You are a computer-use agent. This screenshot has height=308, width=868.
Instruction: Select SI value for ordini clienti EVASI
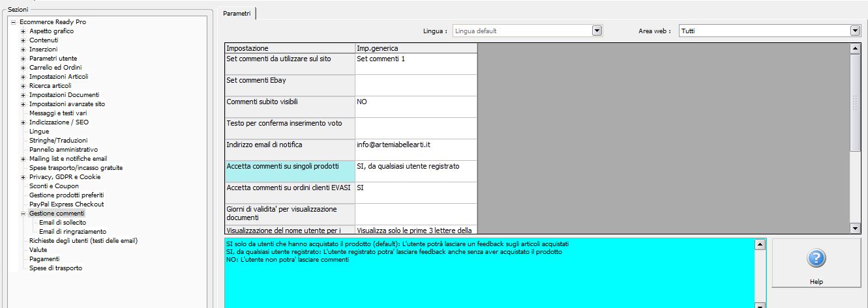pos(416,193)
